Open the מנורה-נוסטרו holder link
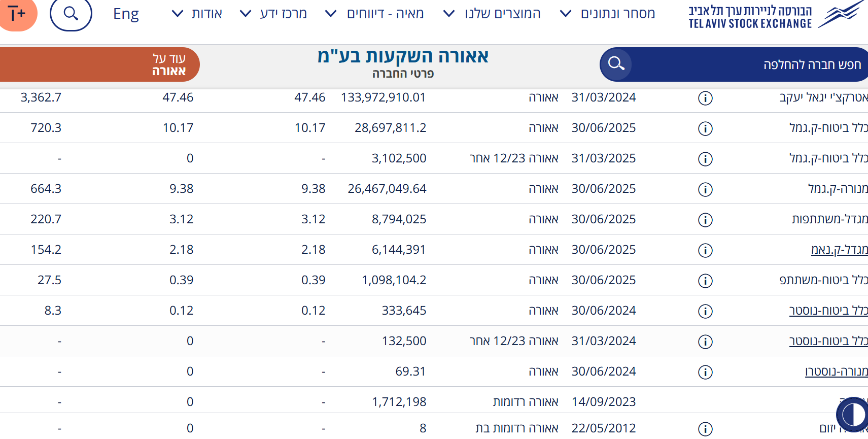 (x=836, y=372)
